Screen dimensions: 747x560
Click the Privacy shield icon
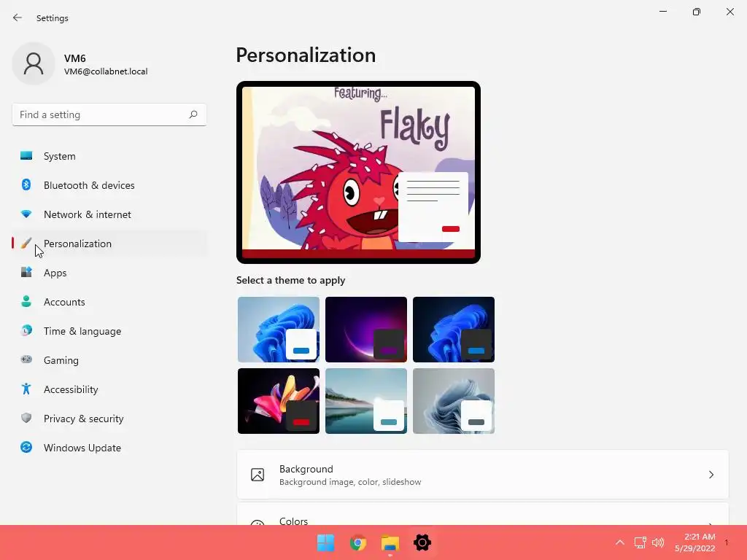[x=26, y=418]
